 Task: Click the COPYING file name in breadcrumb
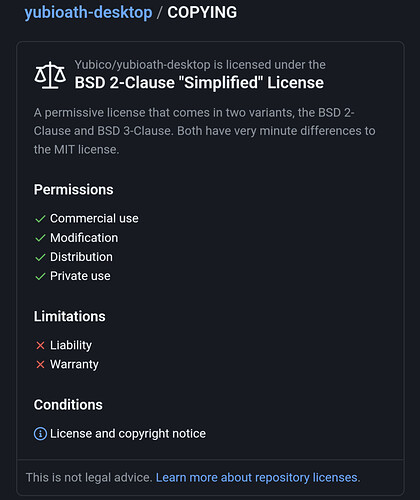point(202,13)
